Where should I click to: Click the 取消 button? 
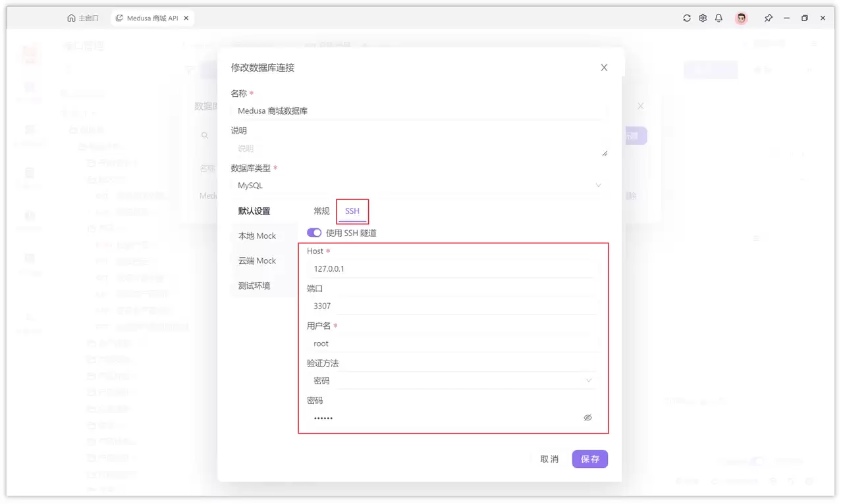[549, 459]
